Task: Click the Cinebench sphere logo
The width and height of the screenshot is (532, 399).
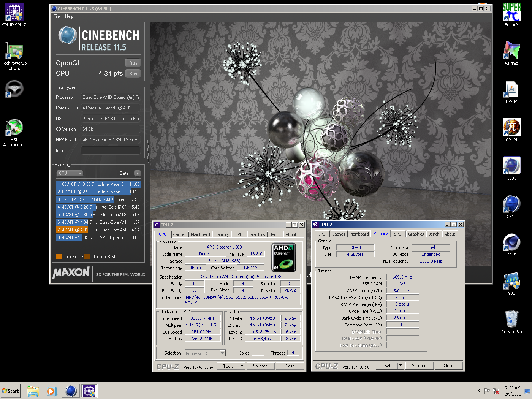Action: point(68,36)
